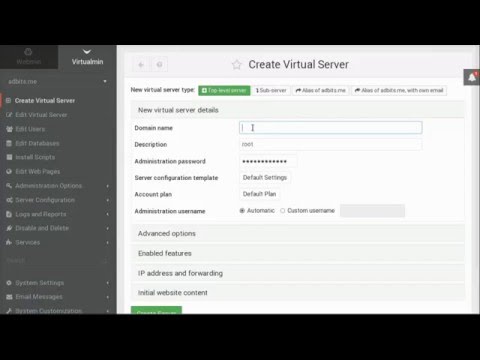Viewport: 480px width, 360px height.
Task: Open Server configuration template dropdown
Action: pos(265,178)
